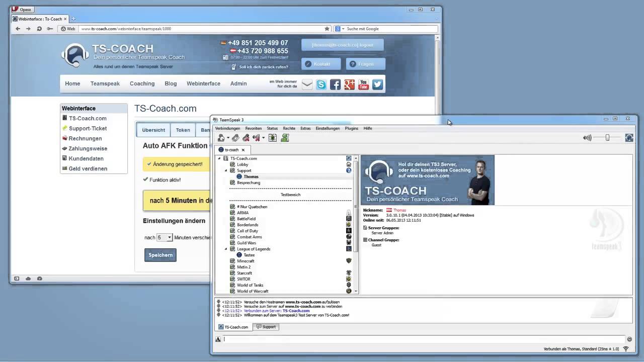Viewport: 644px width, 362px height.
Task: Select Übersicht tab in webinterface
Action: (x=153, y=130)
